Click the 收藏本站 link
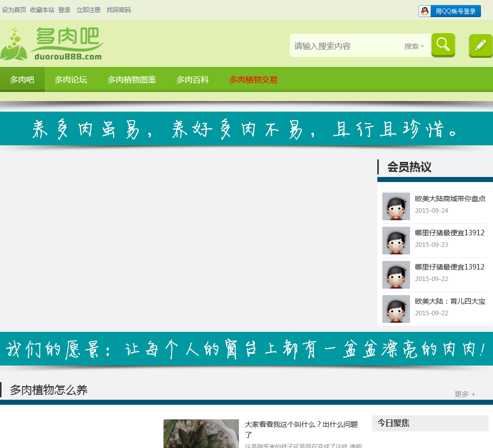This screenshot has width=493, height=448. pyautogui.click(x=42, y=10)
